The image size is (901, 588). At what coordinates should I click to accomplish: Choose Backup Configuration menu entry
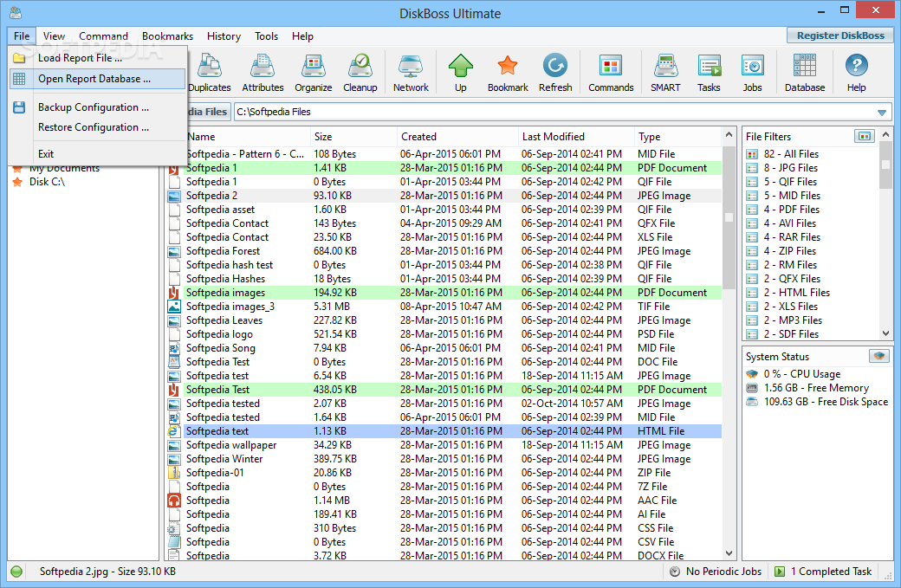tap(98, 107)
